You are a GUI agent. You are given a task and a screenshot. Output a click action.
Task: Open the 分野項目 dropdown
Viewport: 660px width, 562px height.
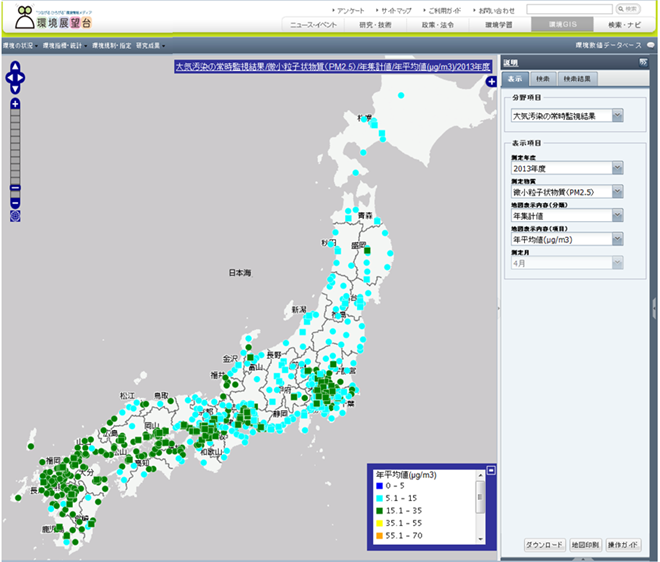(617, 116)
